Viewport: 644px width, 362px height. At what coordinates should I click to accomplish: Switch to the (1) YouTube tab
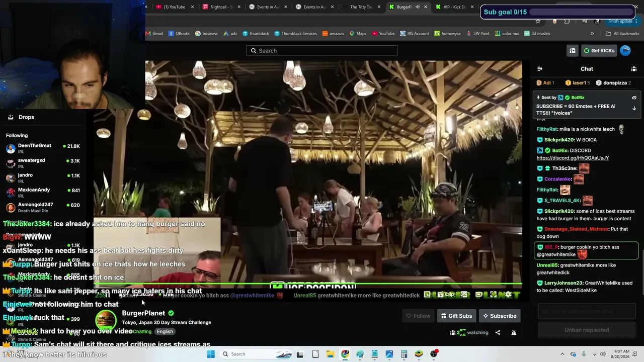pyautogui.click(x=171, y=7)
